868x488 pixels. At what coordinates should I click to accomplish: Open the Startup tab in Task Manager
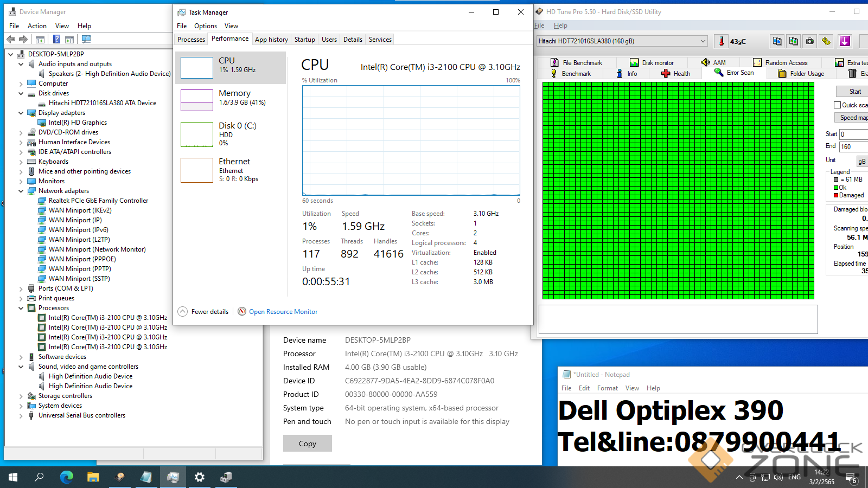tap(304, 40)
